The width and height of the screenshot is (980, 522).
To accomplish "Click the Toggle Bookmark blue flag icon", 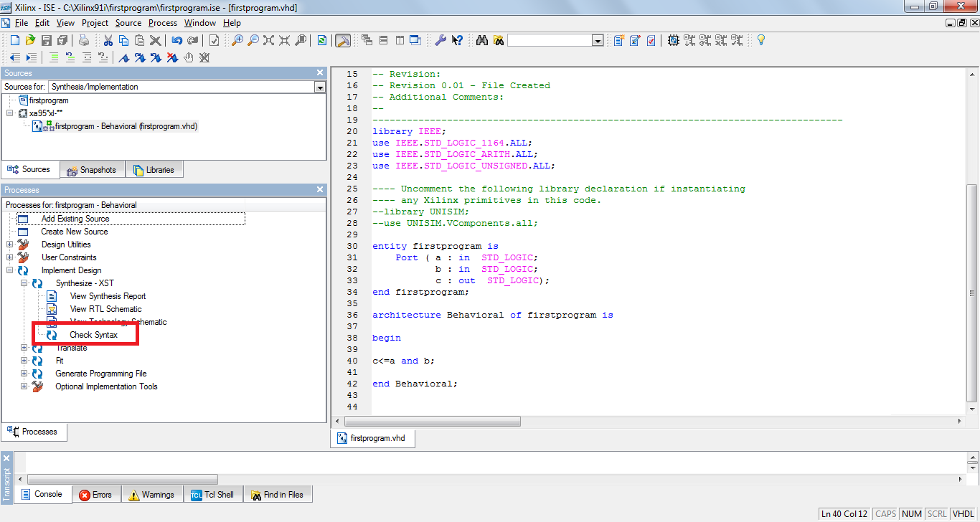I will (123, 57).
